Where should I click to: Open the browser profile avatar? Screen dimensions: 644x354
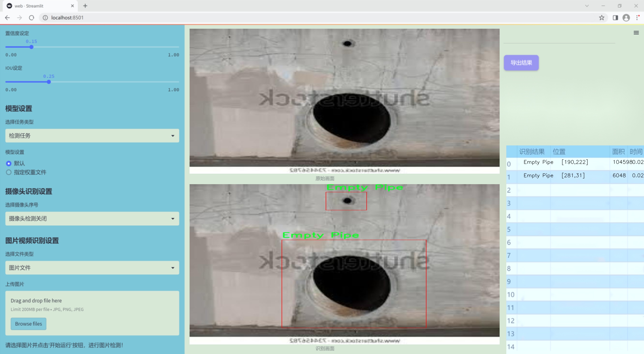coord(626,17)
